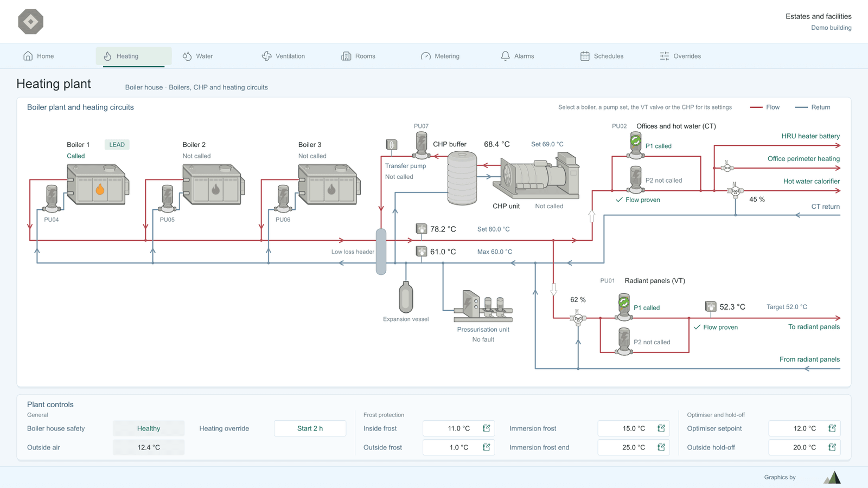Click the company logo in header

31,22
